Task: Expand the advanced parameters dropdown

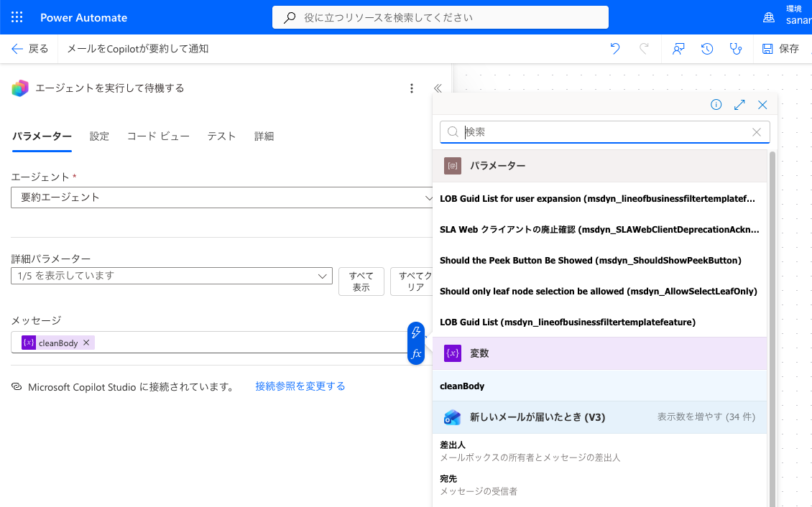Action: click(x=172, y=276)
